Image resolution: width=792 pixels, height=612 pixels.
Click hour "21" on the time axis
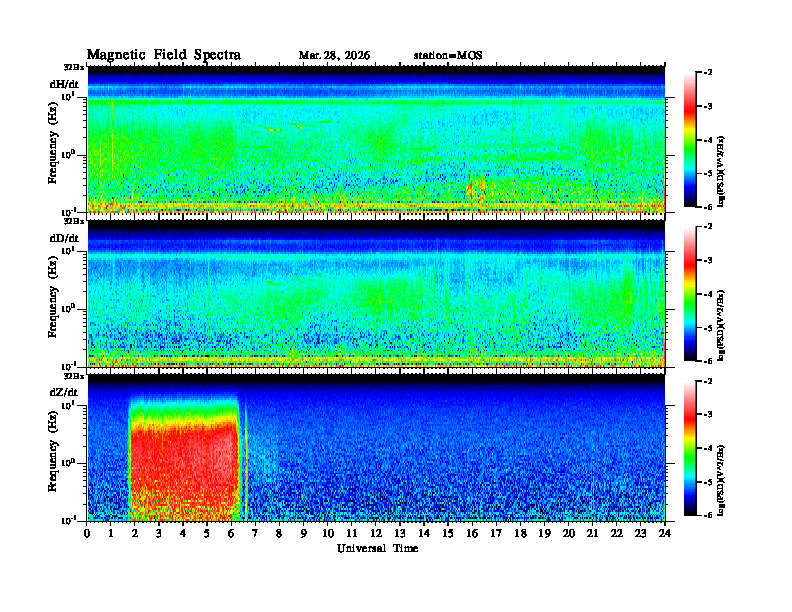pos(592,533)
